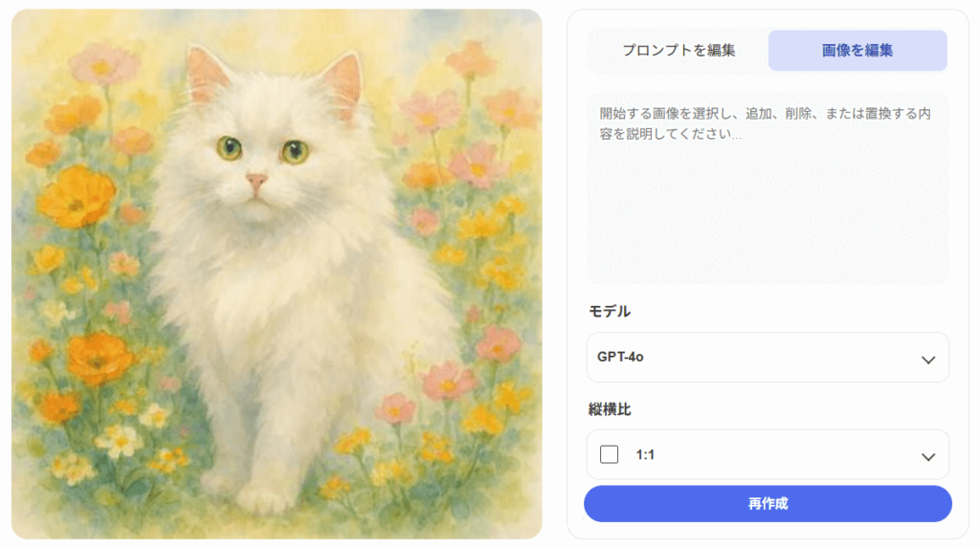The image size is (980, 549).
Task: Click the GPT-4o model name text
Action: 620,357
